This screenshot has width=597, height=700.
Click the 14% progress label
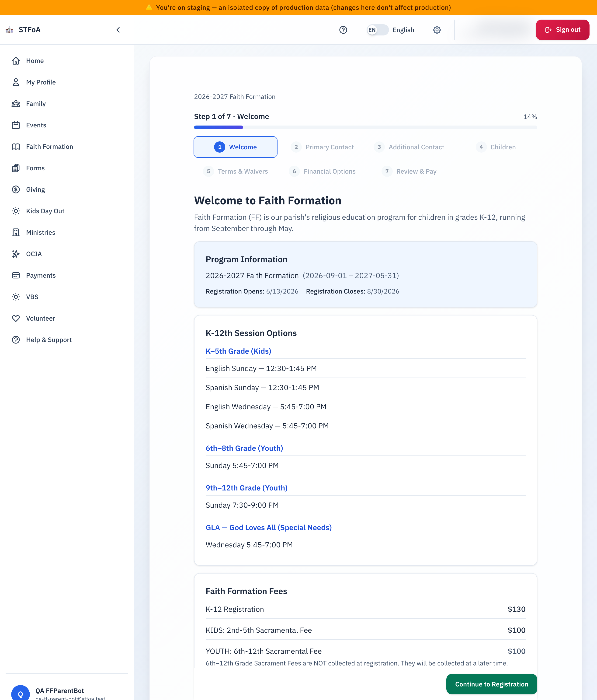point(530,117)
